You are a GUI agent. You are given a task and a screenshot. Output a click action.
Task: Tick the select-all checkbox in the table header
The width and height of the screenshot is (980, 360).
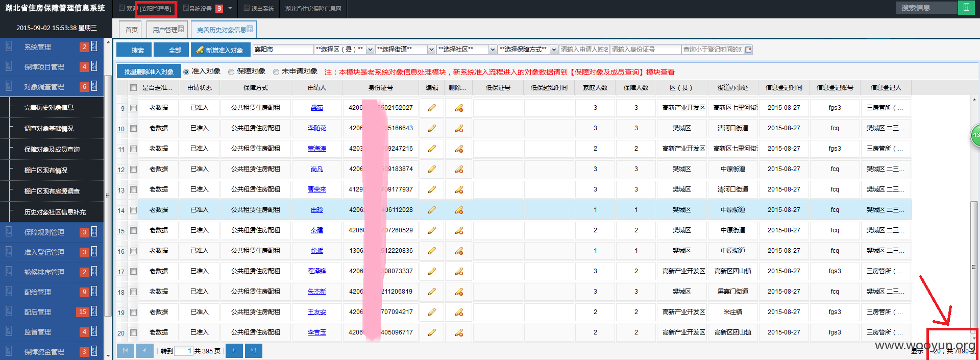(x=133, y=88)
